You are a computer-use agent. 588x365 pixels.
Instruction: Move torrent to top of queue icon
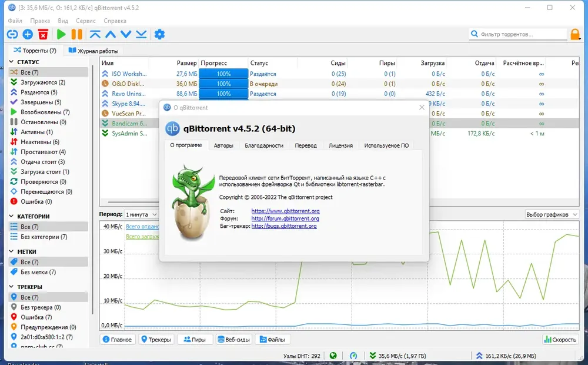(x=95, y=35)
